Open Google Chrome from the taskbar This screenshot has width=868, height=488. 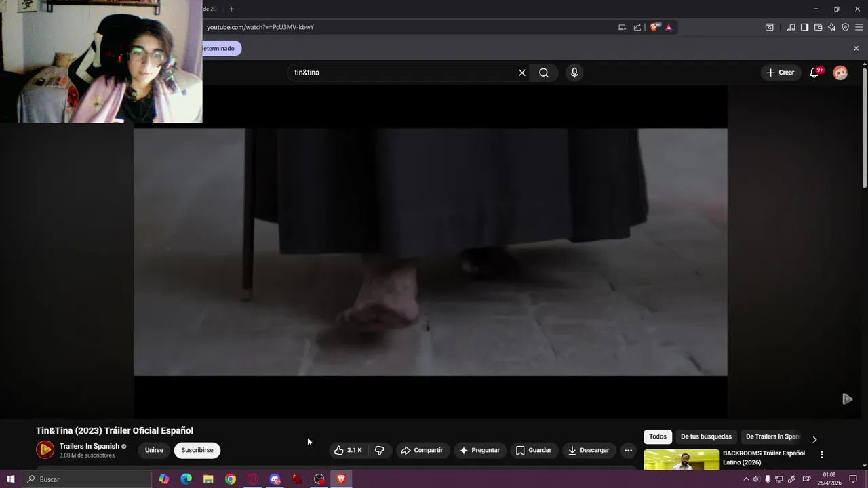(x=231, y=479)
